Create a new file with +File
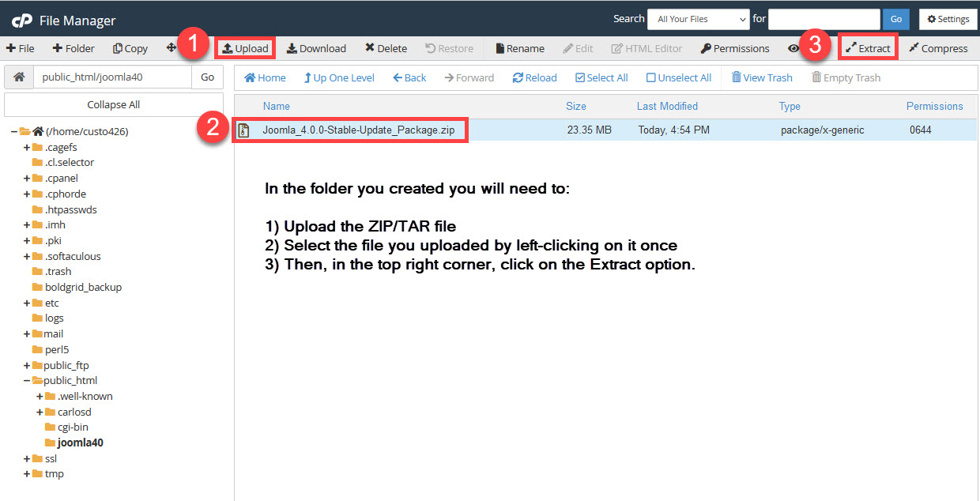 click(21, 48)
